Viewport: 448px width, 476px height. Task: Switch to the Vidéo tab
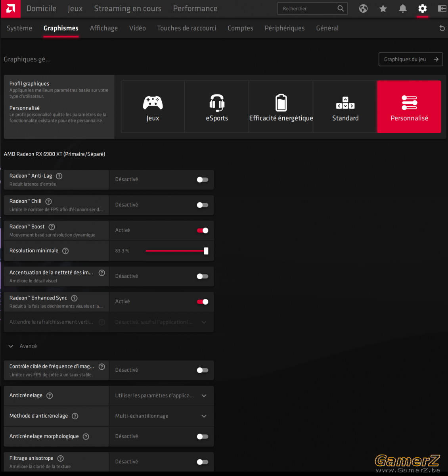[x=138, y=28]
